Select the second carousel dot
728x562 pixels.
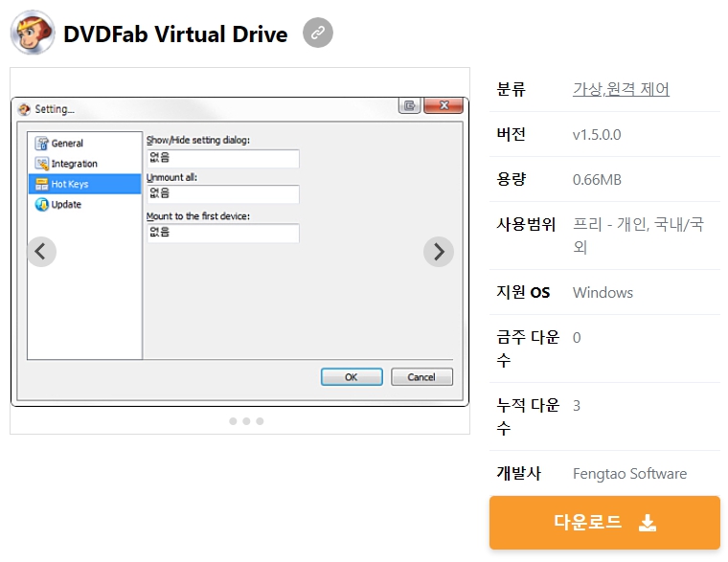(246, 421)
